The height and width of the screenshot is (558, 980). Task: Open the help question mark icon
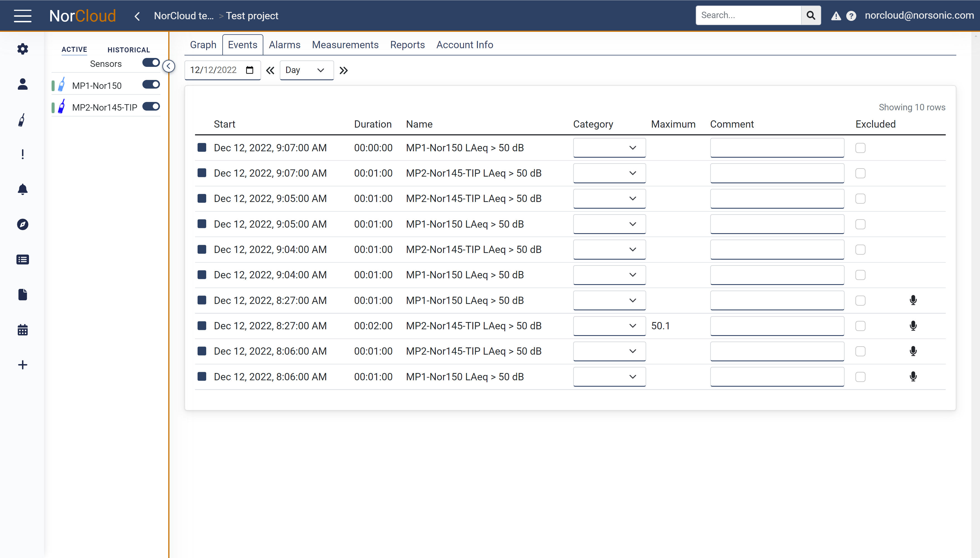[x=851, y=16]
